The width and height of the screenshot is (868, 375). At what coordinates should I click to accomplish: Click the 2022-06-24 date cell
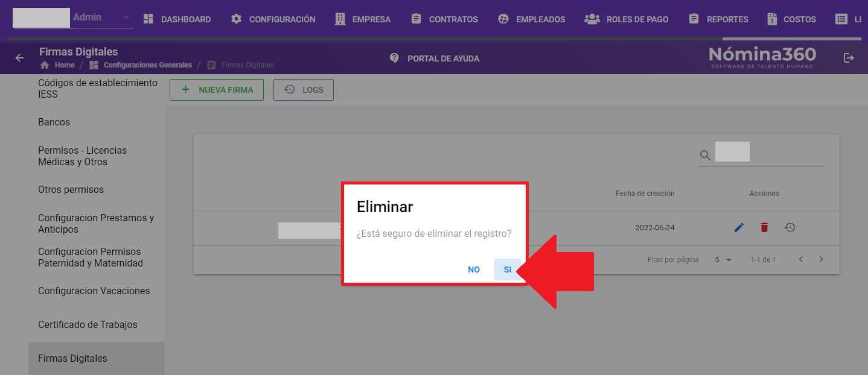655,228
